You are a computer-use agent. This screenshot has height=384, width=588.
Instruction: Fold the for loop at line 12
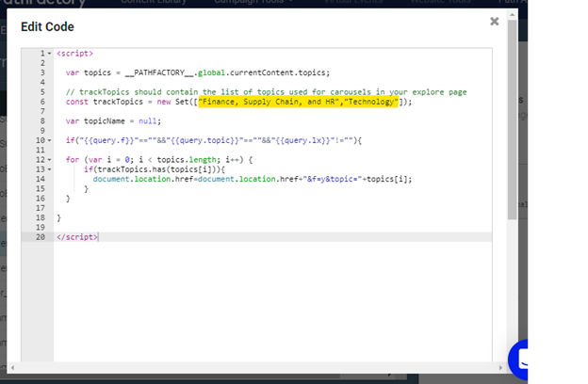[50, 160]
